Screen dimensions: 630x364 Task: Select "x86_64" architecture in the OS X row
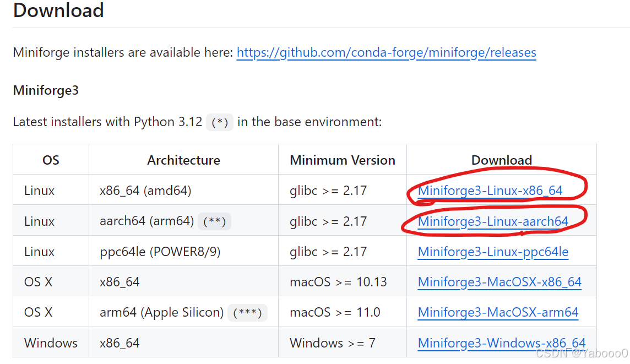(120, 282)
